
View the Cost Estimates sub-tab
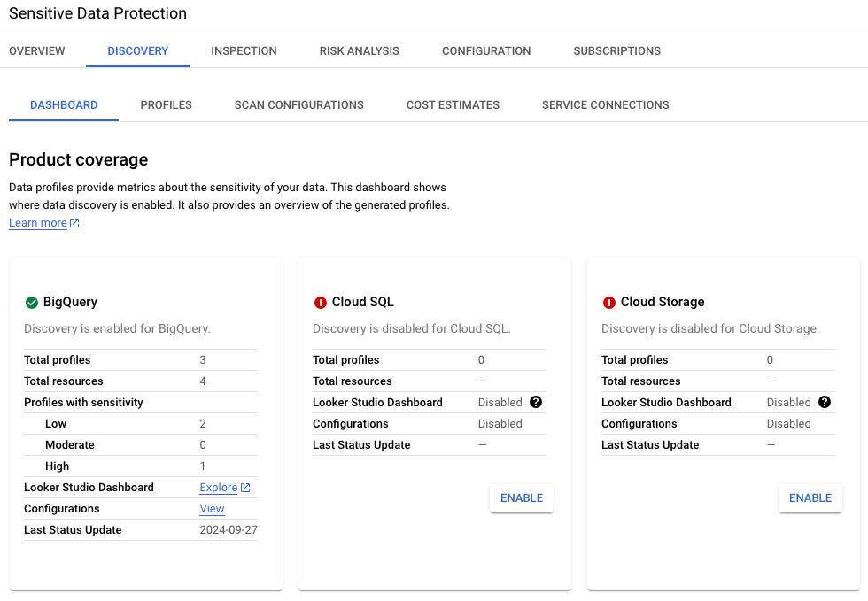453,105
